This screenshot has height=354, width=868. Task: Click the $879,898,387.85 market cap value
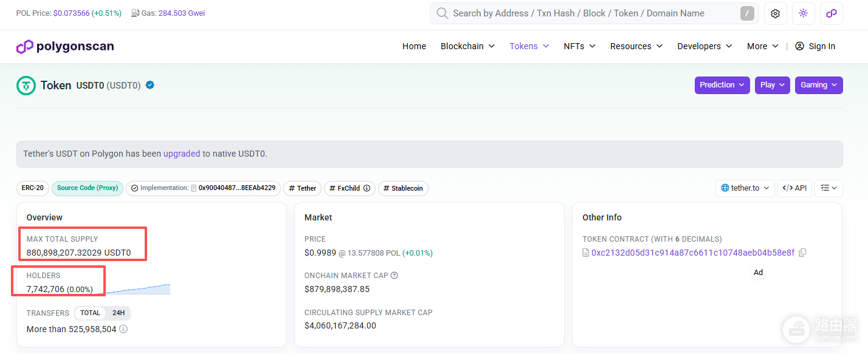point(337,289)
